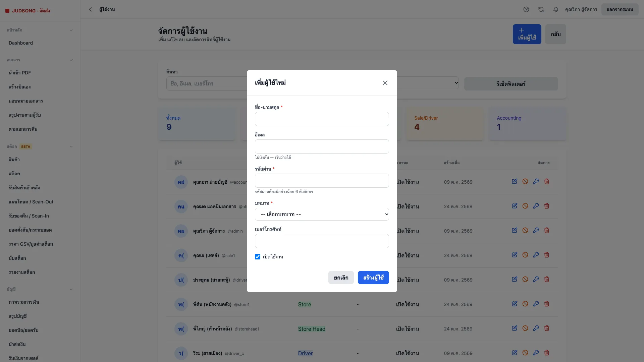Click the กลับ button
This screenshot has width=644, height=362.
pos(555,34)
